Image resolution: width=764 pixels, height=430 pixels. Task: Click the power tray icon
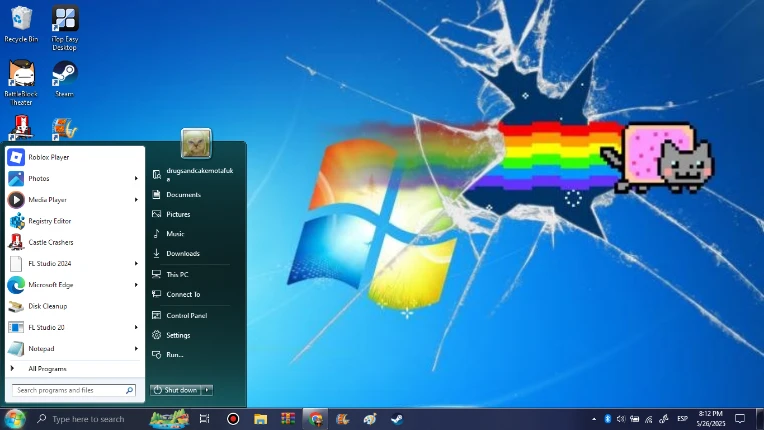pos(634,419)
